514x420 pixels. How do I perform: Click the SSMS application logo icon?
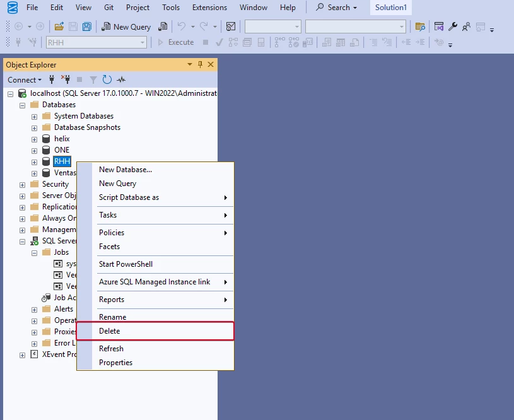click(13, 7)
